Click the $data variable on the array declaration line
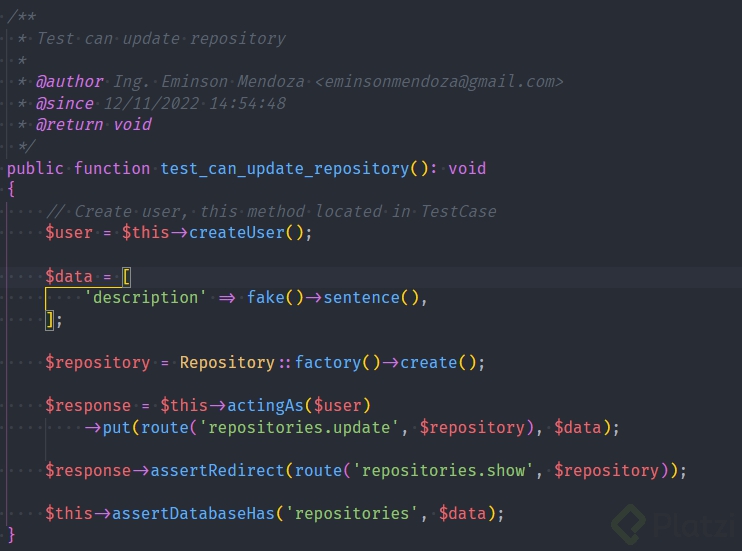 [x=69, y=276]
